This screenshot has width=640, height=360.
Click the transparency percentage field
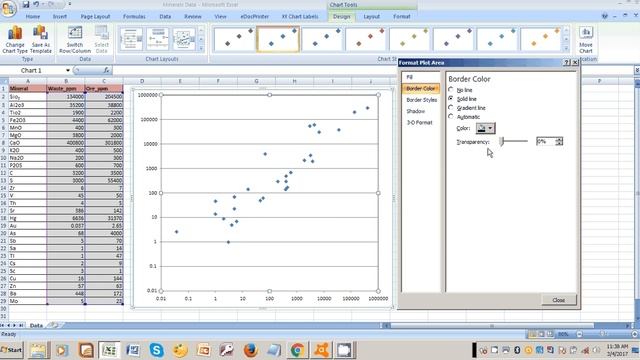tap(546, 141)
